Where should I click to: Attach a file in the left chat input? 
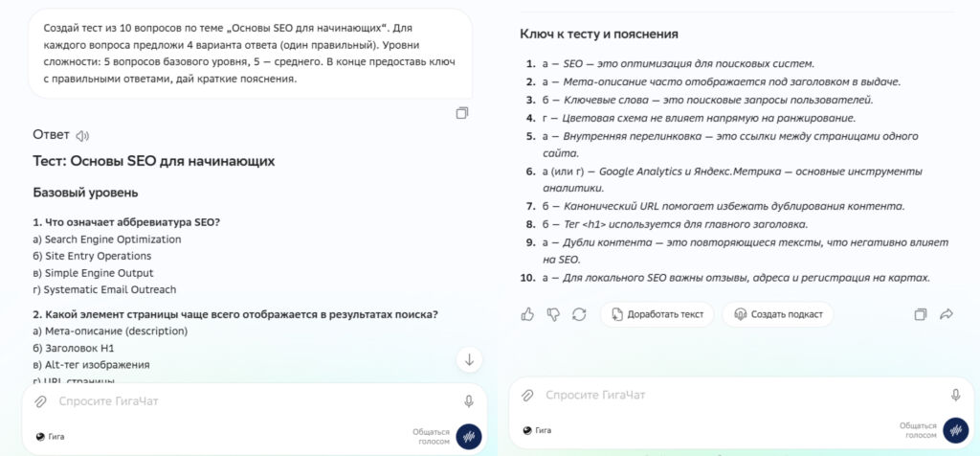[x=40, y=401]
